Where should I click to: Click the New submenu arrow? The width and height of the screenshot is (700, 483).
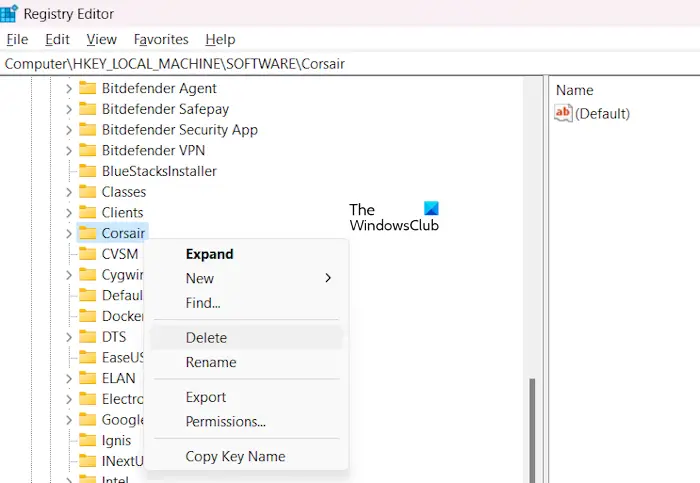(328, 278)
